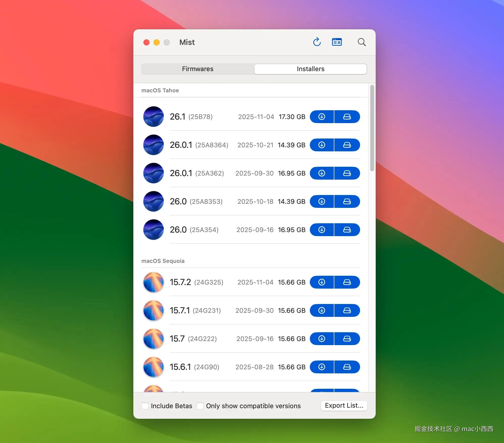504x443 pixels.
Task: Check Only show compatible versions
Action: [x=200, y=406]
